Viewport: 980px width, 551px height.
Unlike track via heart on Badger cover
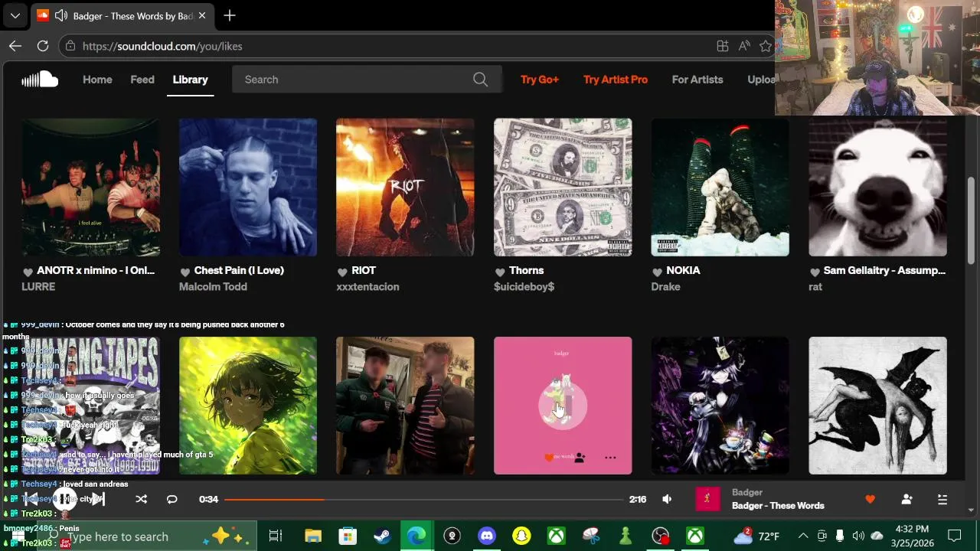(x=548, y=458)
